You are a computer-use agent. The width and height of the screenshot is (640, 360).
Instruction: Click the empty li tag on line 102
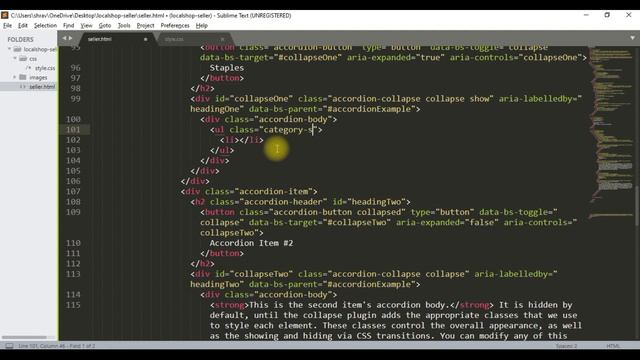242,140
